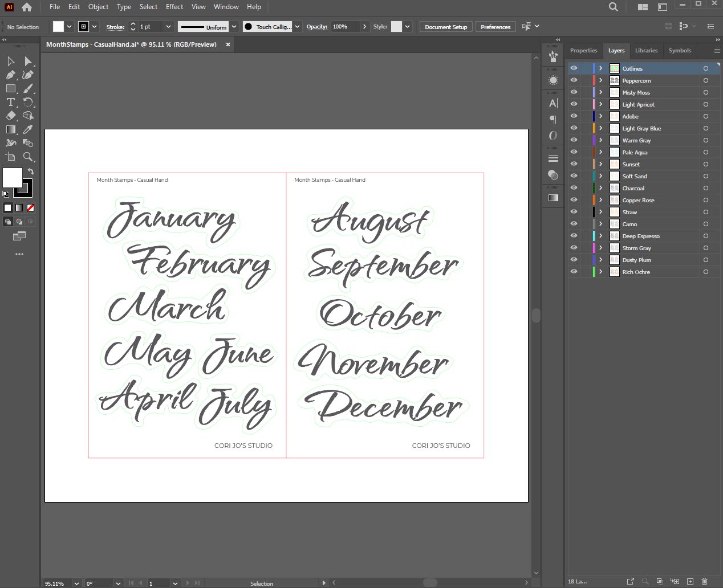Hide the Charcoal layer

(574, 188)
